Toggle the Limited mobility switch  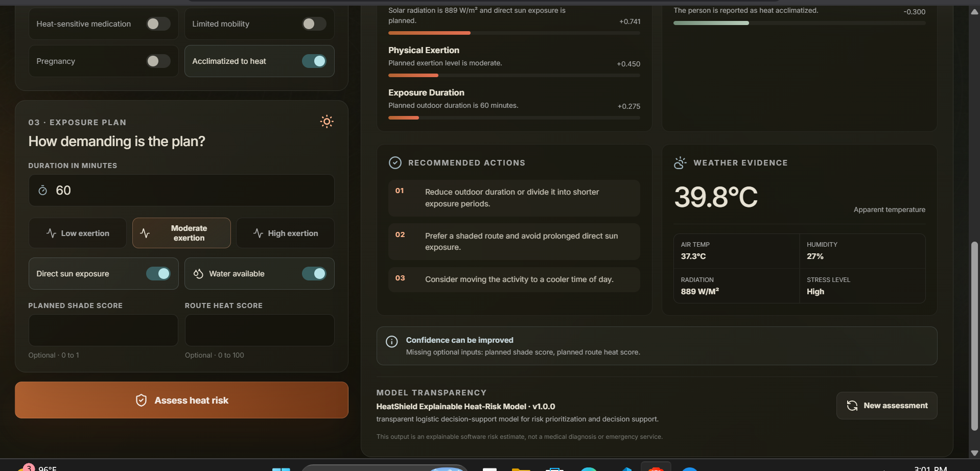[314, 23]
